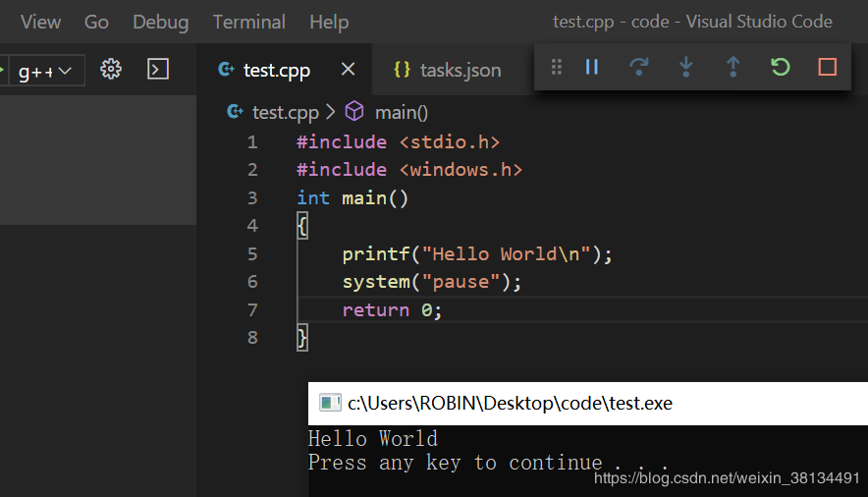This screenshot has width=868, height=497.
Task: Open the g++ debug configuration dropdown
Action: pos(45,70)
